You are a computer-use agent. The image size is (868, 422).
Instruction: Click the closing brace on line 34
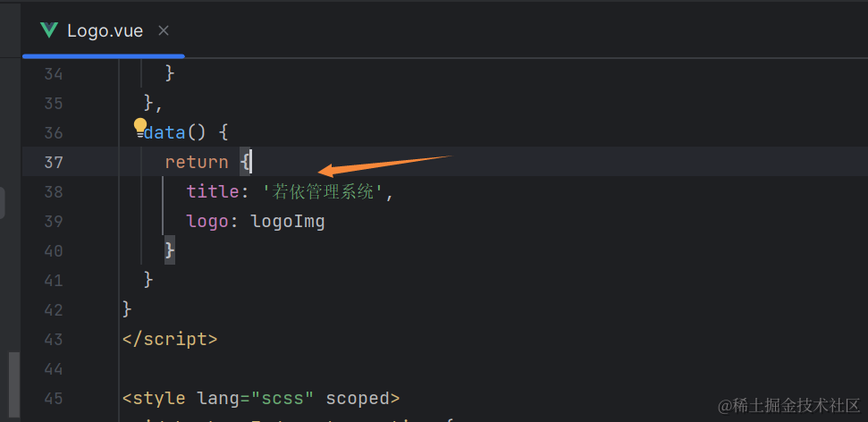click(x=170, y=73)
